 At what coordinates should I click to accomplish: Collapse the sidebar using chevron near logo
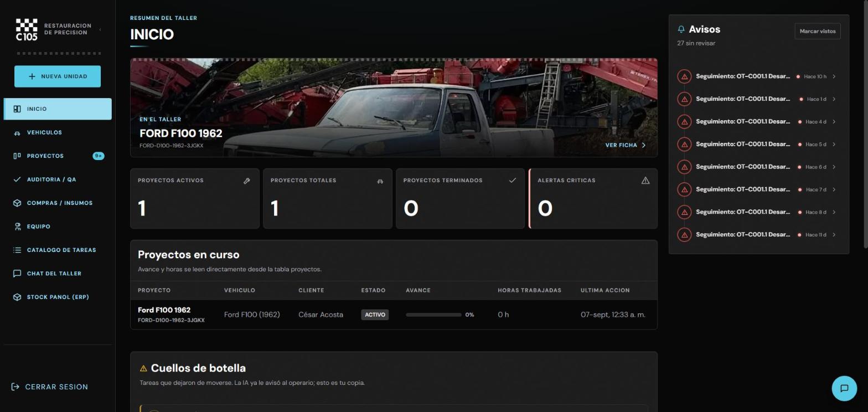coord(100,29)
